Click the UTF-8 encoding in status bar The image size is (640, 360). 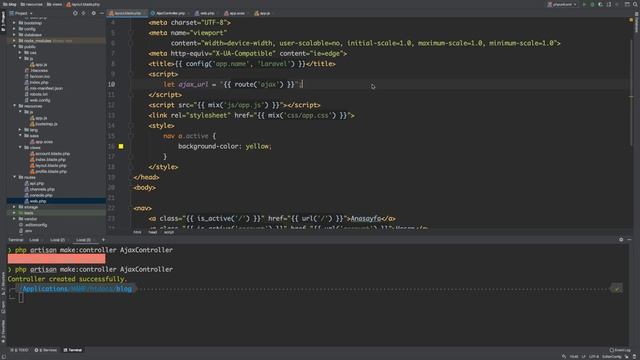(594, 356)
